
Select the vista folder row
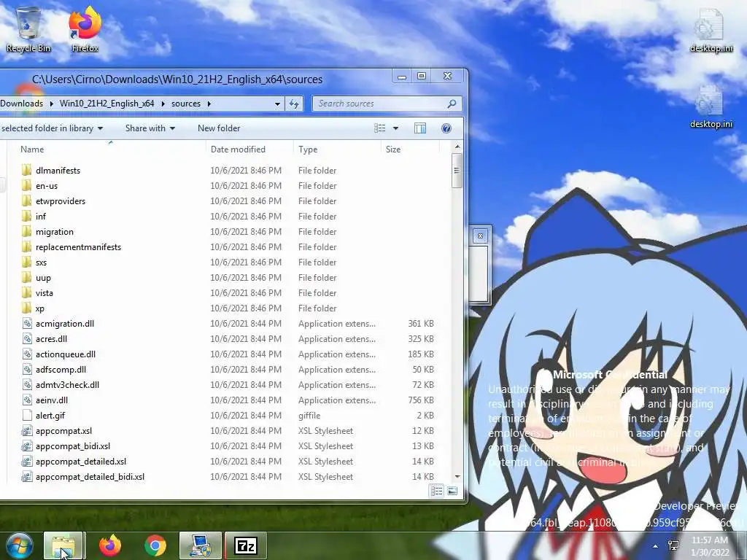(228, 293)
